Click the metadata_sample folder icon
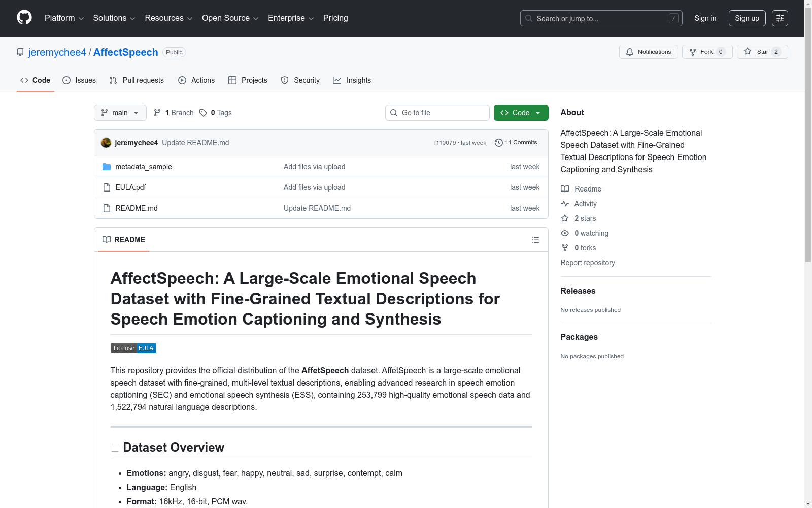The width and height of the screenshot is (812, 508). 107,167
